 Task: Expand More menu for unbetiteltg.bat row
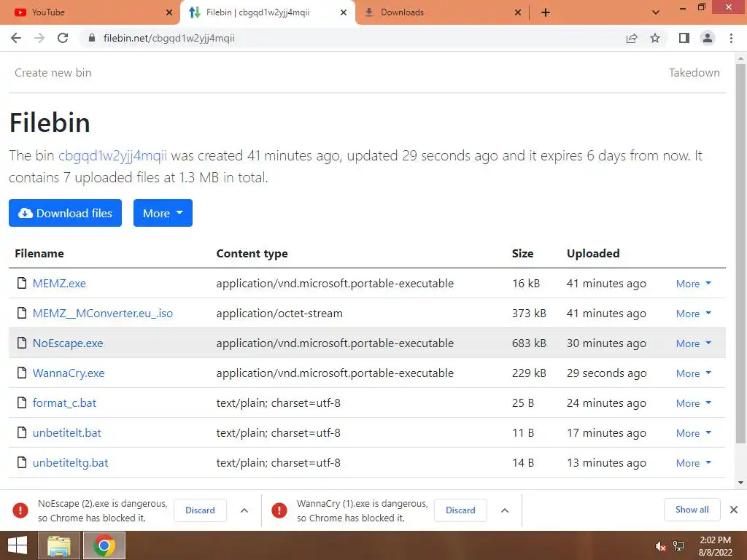click(x=693, y=463)
